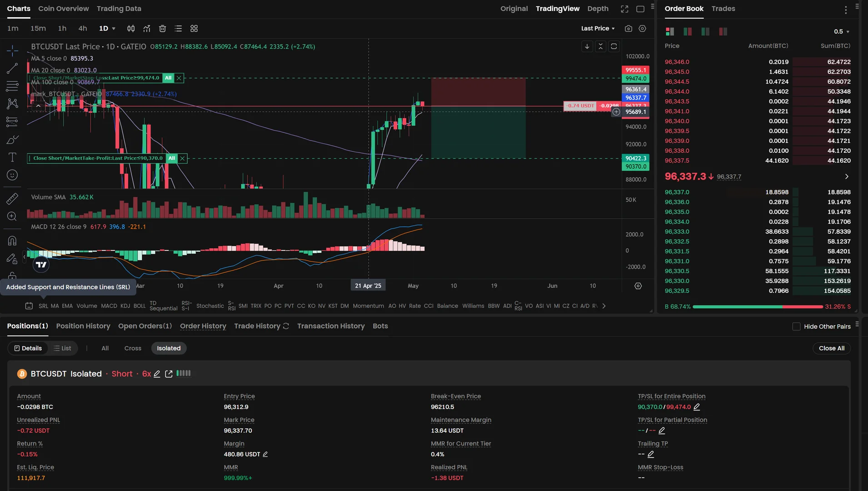Show both bids and asks in order book
Viewport: 868px width, 491px height.
670,31
